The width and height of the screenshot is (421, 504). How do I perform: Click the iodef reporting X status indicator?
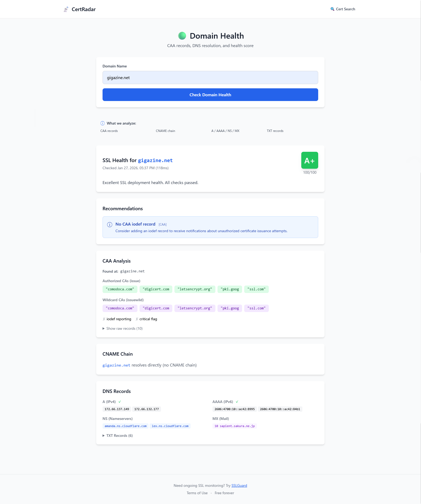tap(104, 319)
